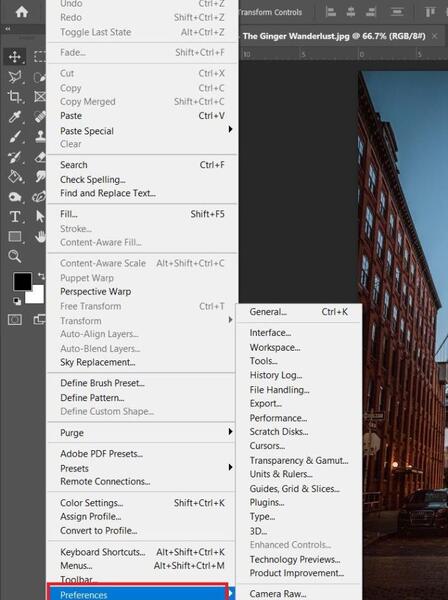Select the Pen tool

40,197
